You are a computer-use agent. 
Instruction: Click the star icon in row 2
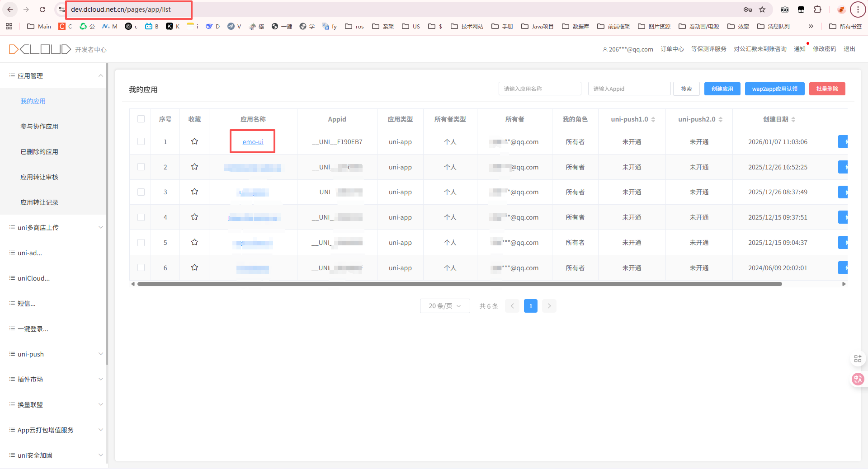click(x=194, y=167)
